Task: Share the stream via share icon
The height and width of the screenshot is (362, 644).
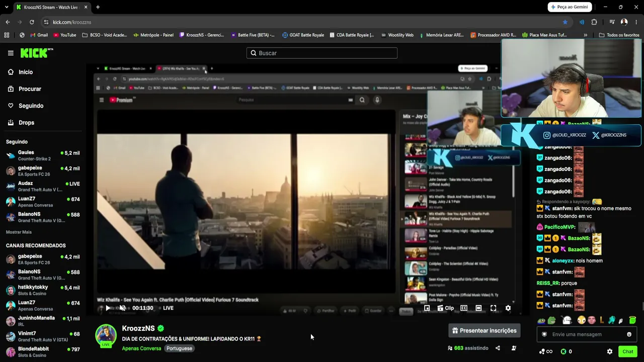Action: coord(498,348)
